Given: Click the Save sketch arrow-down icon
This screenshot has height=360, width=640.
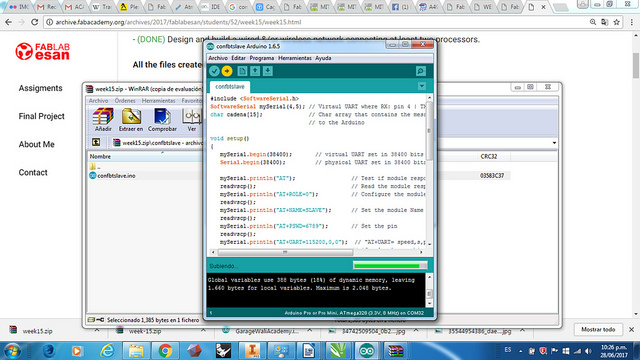Looking at the screenshot, I should (x=268, y=71).
